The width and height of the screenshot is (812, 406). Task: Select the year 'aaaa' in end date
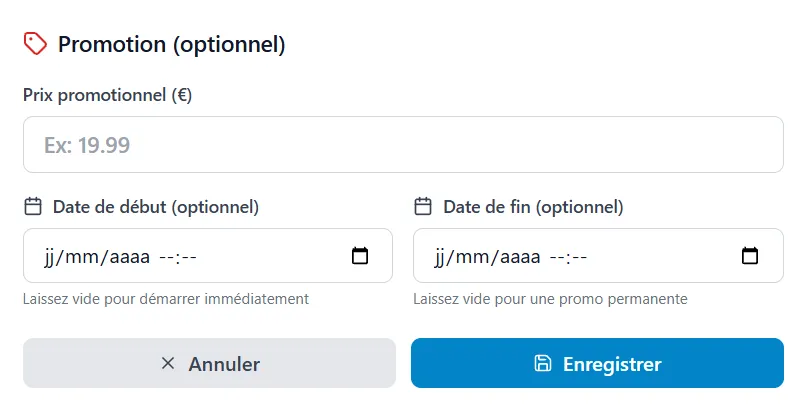[x=518, y=257]
